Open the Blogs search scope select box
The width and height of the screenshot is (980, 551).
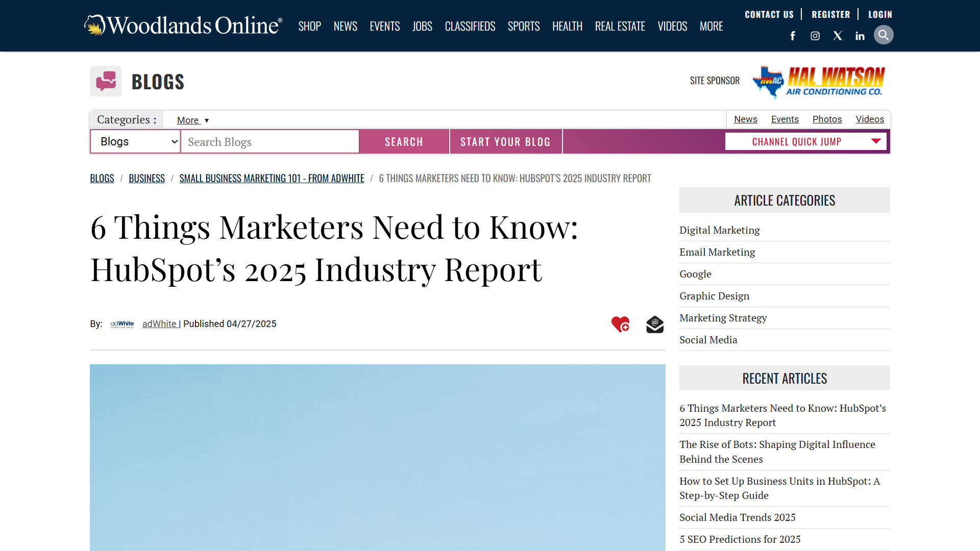tap(136, 141)
